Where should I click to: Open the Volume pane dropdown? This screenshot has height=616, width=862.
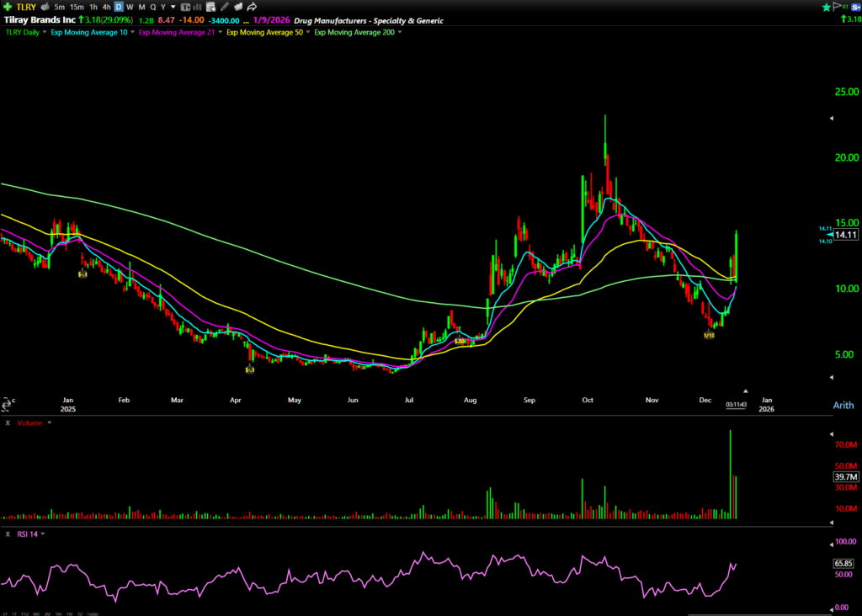coord(49,422)
